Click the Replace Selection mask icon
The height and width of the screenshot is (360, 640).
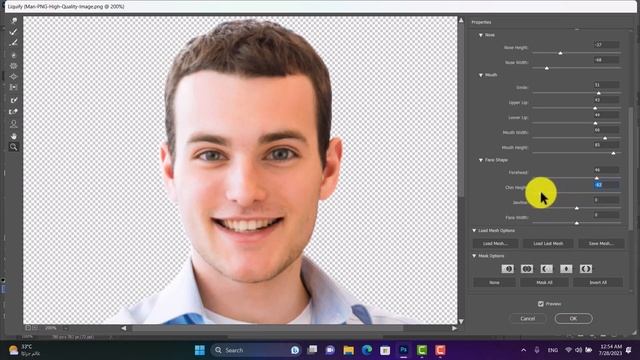[508, 269]
